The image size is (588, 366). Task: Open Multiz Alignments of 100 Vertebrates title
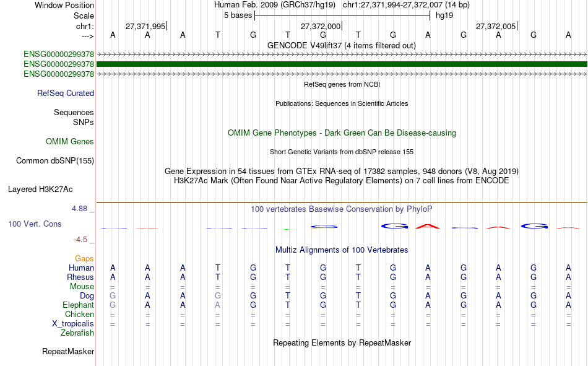tap(342, 250)
